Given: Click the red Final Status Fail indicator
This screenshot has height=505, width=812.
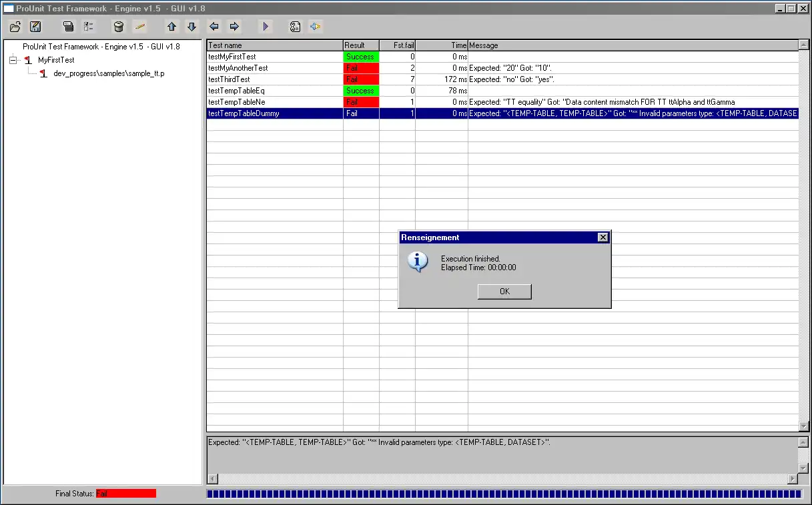Looking at the screenshot, I should coord(125,494).
